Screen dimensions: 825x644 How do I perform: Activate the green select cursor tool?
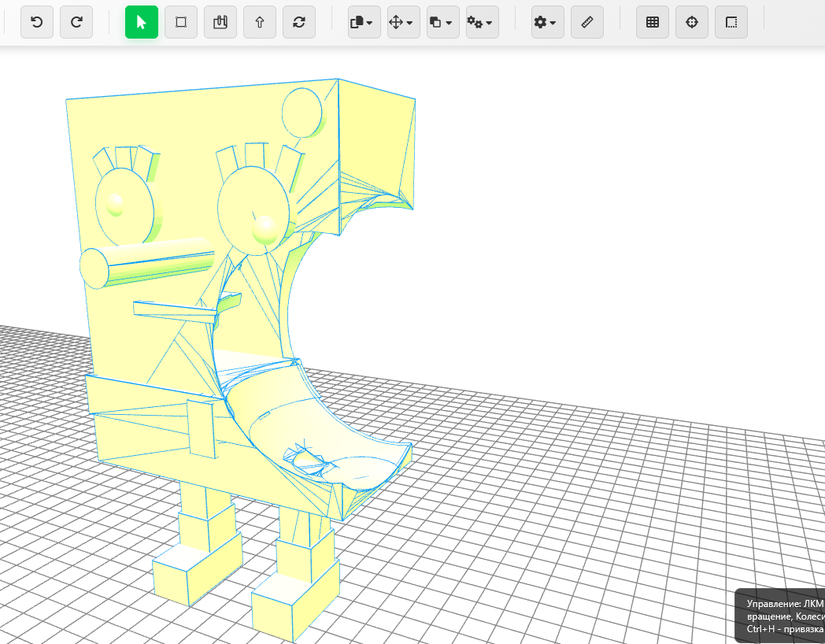pos(142,22)
